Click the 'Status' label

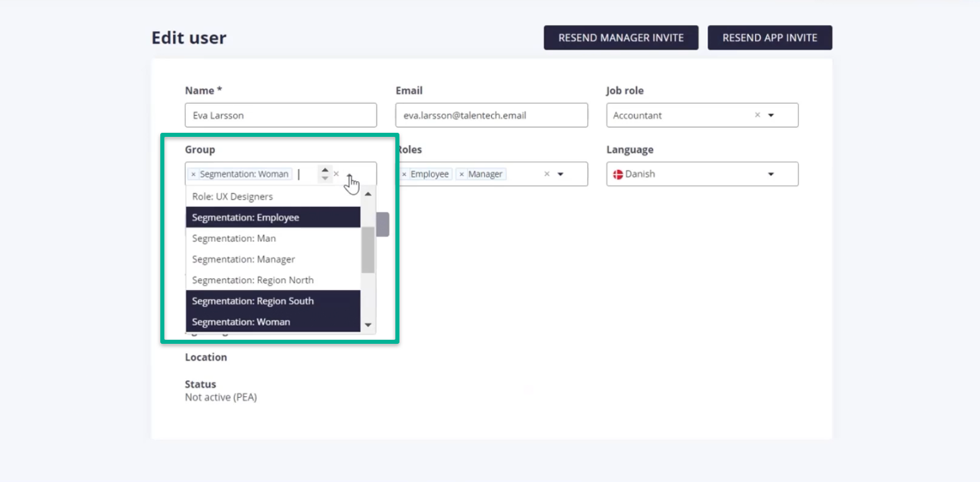201,384
